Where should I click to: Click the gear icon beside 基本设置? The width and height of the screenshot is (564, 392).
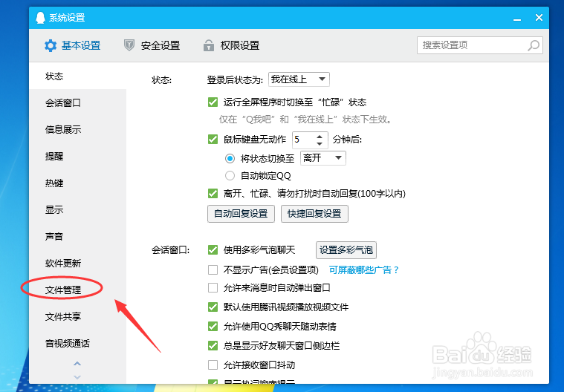point(51,45)
